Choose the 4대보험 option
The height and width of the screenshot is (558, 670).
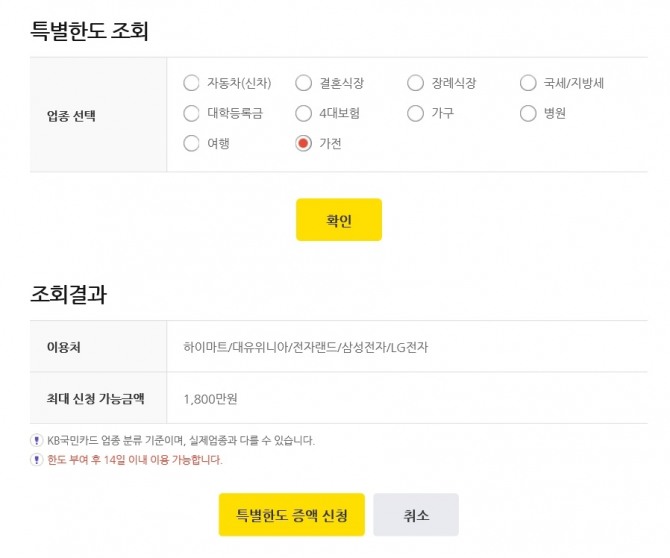tap(304, 113)
